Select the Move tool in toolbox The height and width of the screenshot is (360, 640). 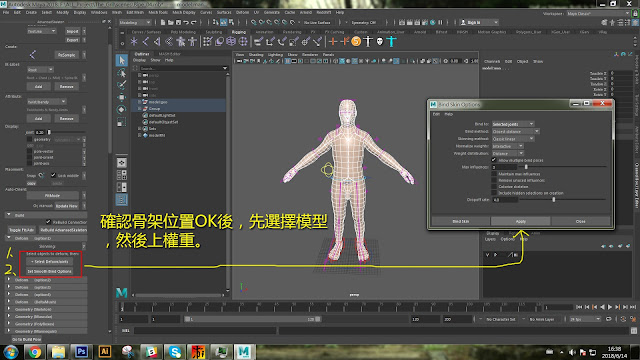pyautogui.click(x=122, y=97)
